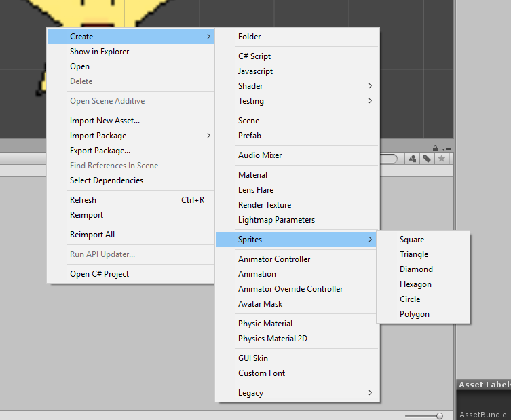The height and width of the screenshot is (420, 511).
Task: Create a new Material
Action: click(x=297, y=175)
